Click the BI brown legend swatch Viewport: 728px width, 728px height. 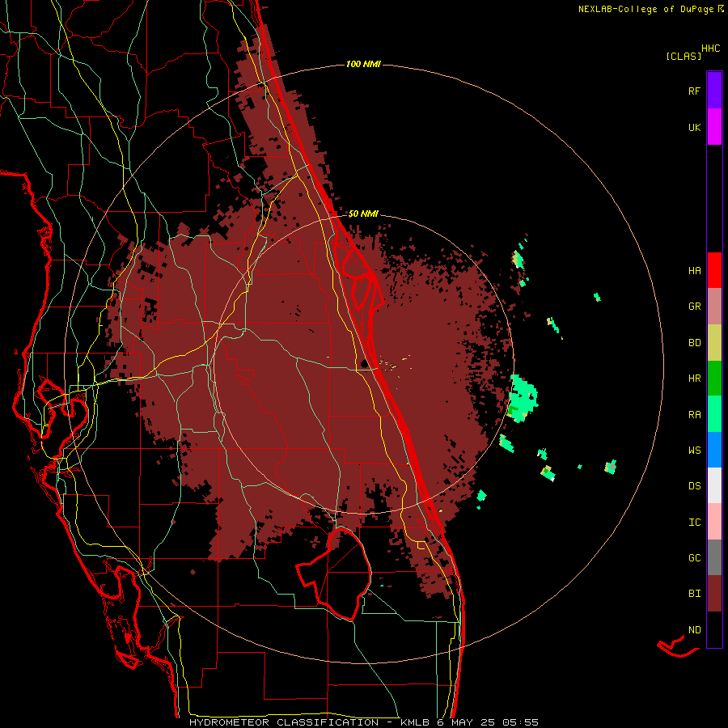point(714,594)
